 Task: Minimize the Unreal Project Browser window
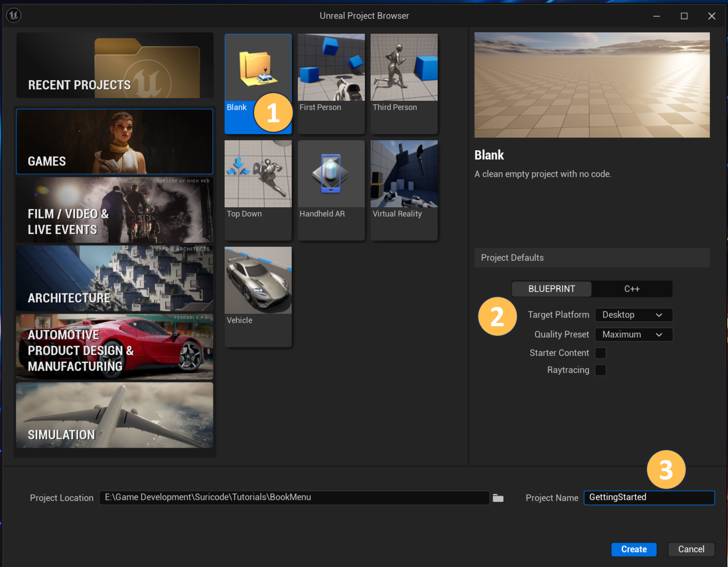656,16
